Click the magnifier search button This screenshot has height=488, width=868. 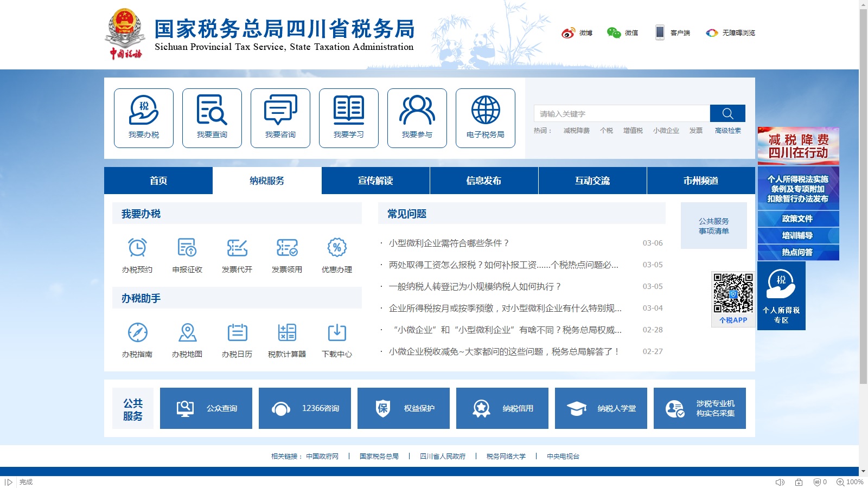click(727, 113)
